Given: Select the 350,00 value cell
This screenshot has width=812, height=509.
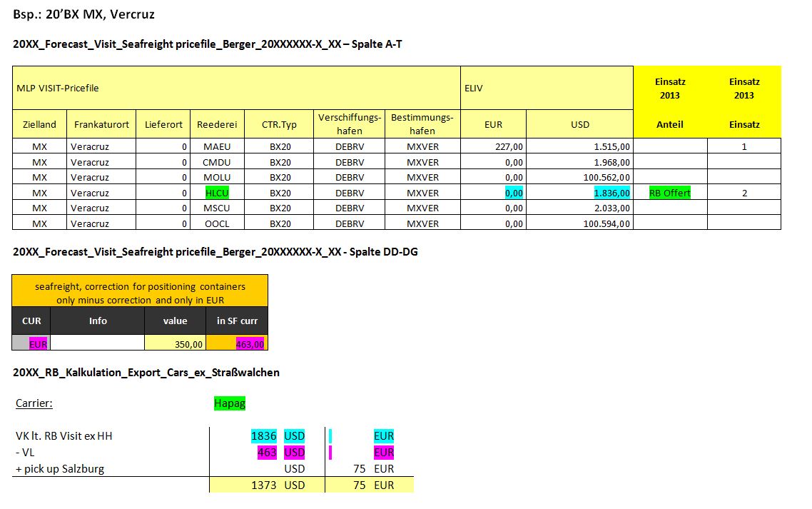Looking at the screenshot, I should click(175, 343).
